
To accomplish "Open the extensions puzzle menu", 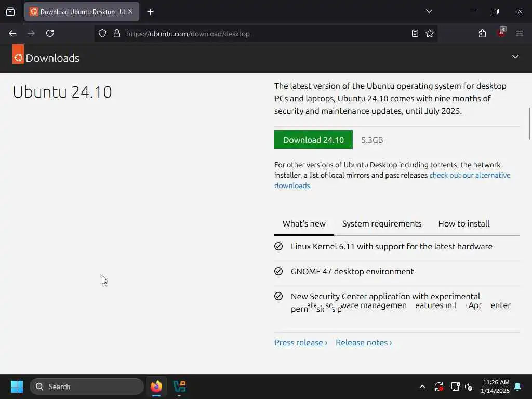I will [x=482, y=33].
